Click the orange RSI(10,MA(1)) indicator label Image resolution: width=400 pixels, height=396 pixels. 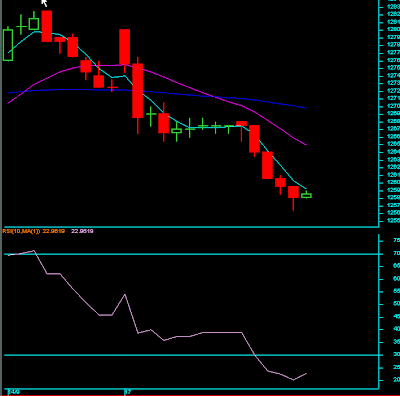pyautogui.click(x=21, y=231)
